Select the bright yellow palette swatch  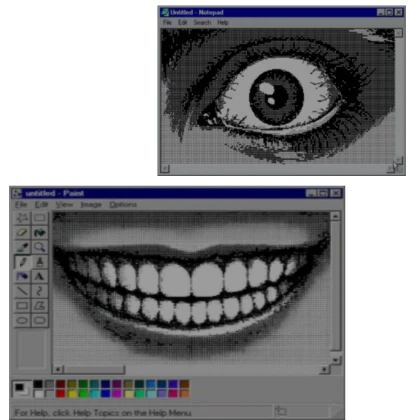tap(72, 394)
